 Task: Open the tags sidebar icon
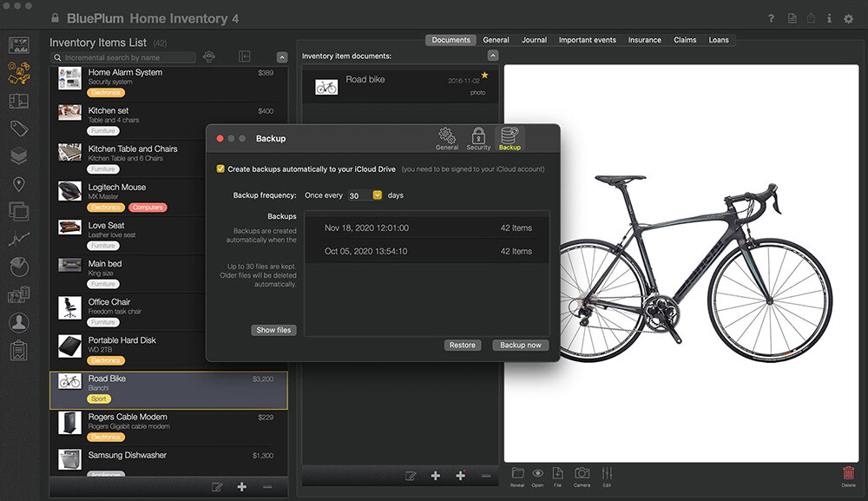click(x=19, y=129)
